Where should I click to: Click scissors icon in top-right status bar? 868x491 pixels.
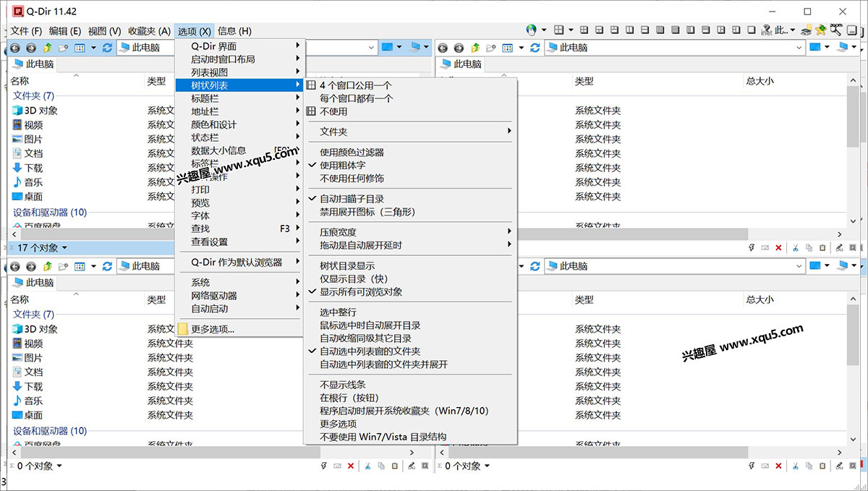pos(795,247)
